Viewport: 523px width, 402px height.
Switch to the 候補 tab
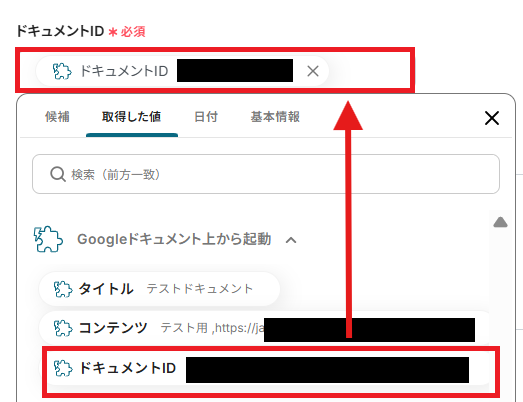(x=57, y=117)
